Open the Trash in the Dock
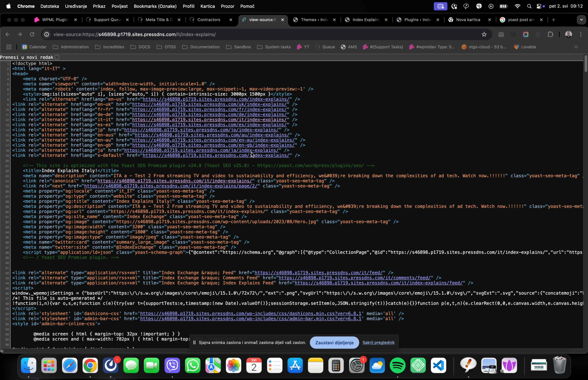This screenshot has height=380, width=588. (559, 365)
